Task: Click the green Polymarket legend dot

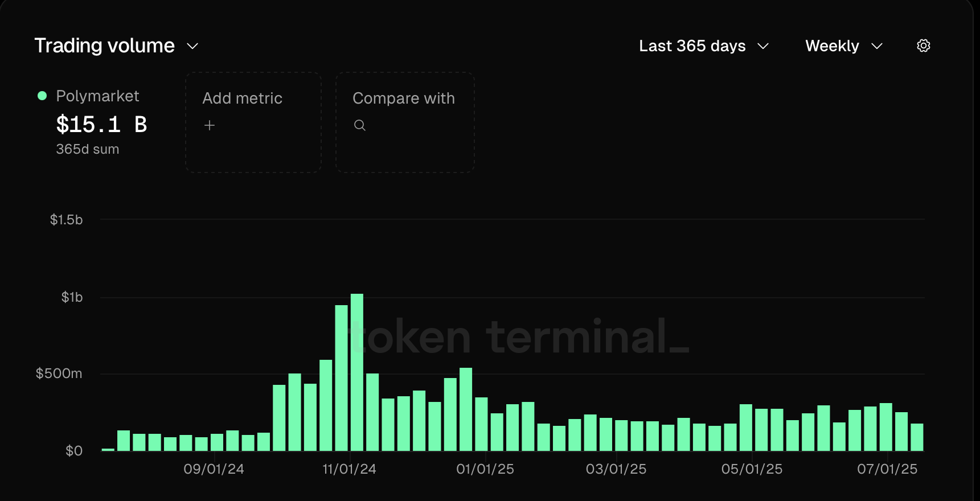Action: click(42, 96)
